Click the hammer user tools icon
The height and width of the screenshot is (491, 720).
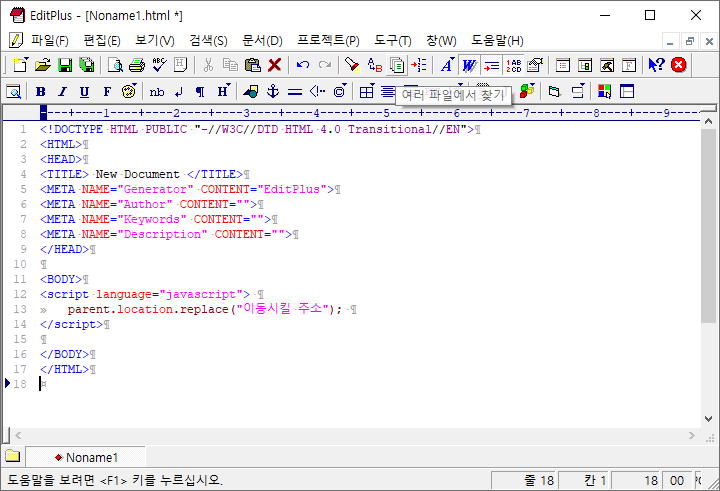tap(607, 65)
